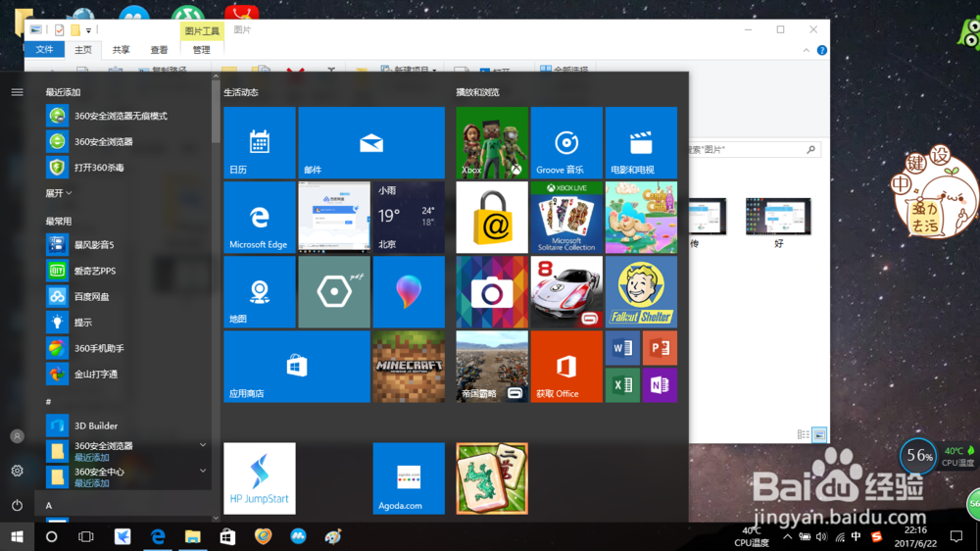Open the Store (应用商店) tile
Image resolution: width=980 pixels, height=551 pixels.
(297, 367)
